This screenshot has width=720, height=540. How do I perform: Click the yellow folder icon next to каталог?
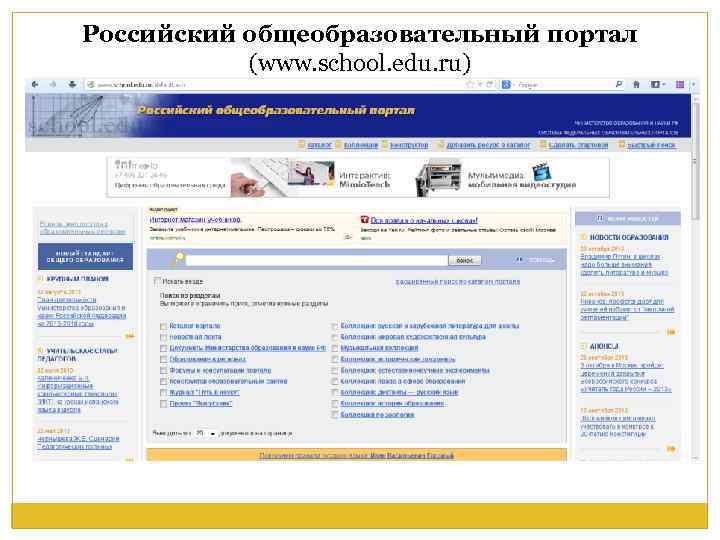[x=301, y=145]
